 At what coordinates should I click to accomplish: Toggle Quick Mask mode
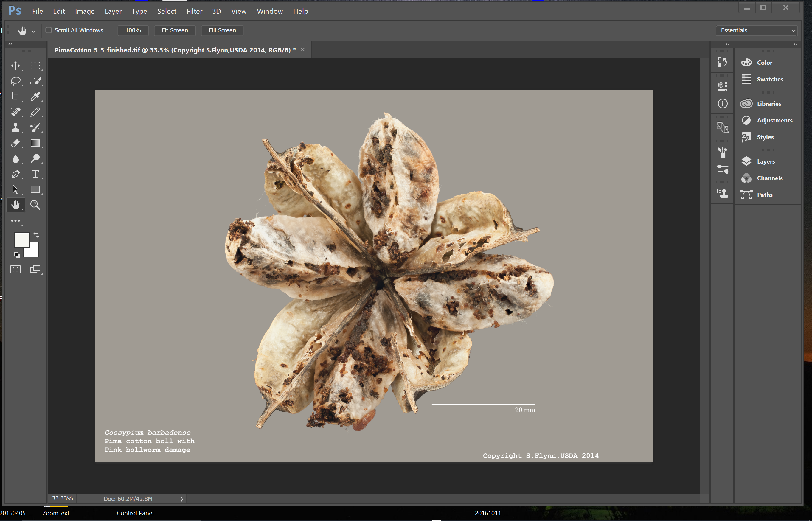(x=15, y=269)
